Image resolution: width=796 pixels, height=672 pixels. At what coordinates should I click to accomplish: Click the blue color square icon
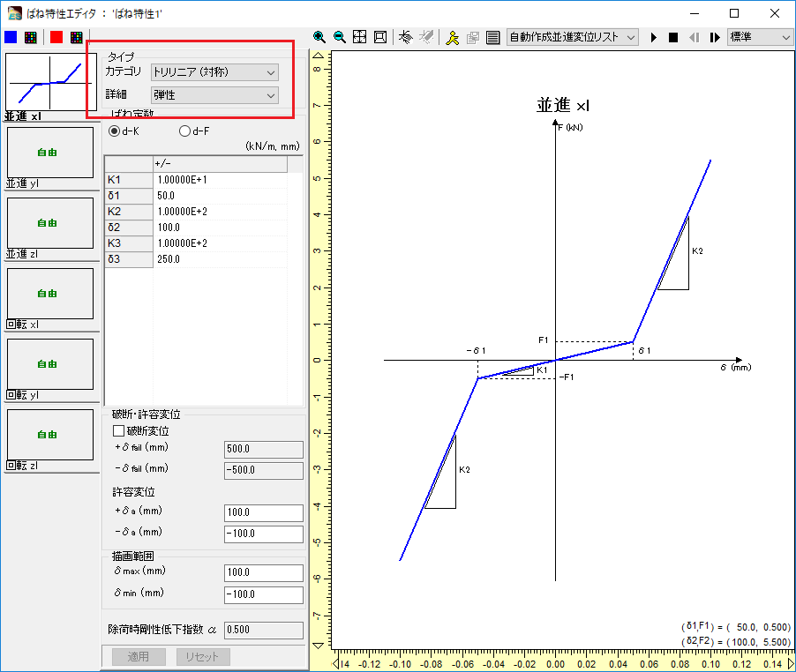(x=11, y=37)
